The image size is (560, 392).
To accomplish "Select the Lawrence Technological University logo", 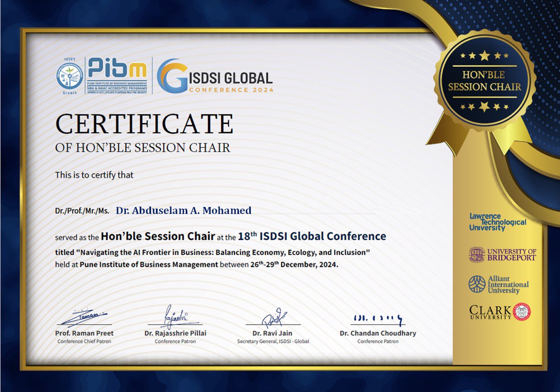I will [x=498, y=222].
